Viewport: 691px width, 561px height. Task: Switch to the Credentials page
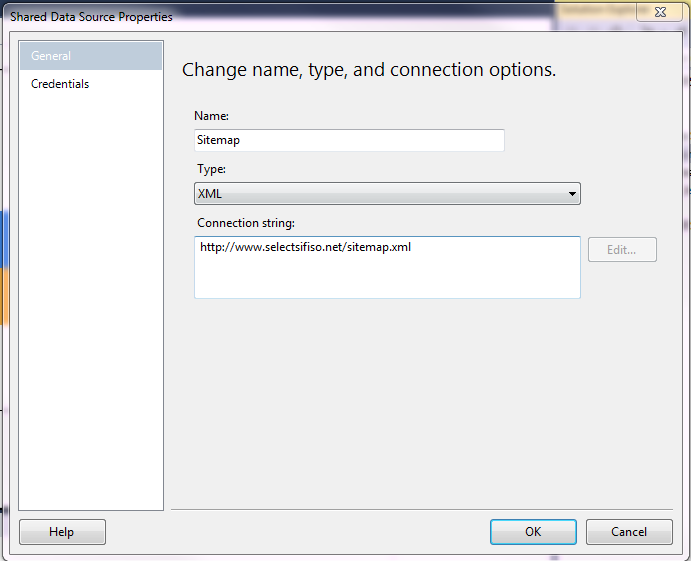pyautogui.click(x=60, y=84)
